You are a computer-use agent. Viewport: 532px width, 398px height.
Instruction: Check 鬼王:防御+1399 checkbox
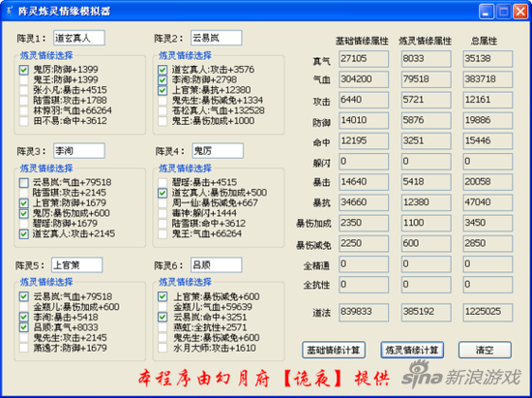click(24, 80)
